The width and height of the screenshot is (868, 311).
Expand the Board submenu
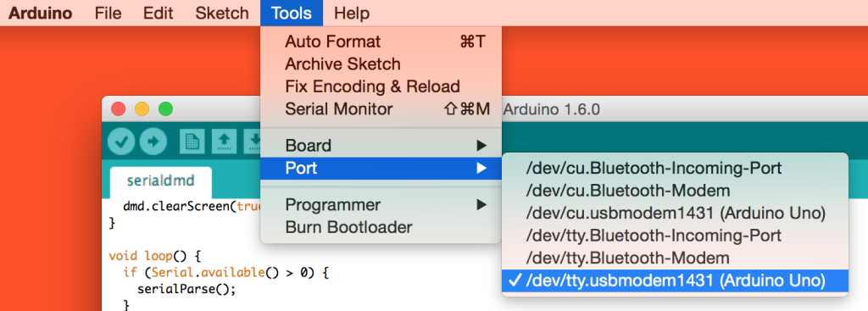381,146
